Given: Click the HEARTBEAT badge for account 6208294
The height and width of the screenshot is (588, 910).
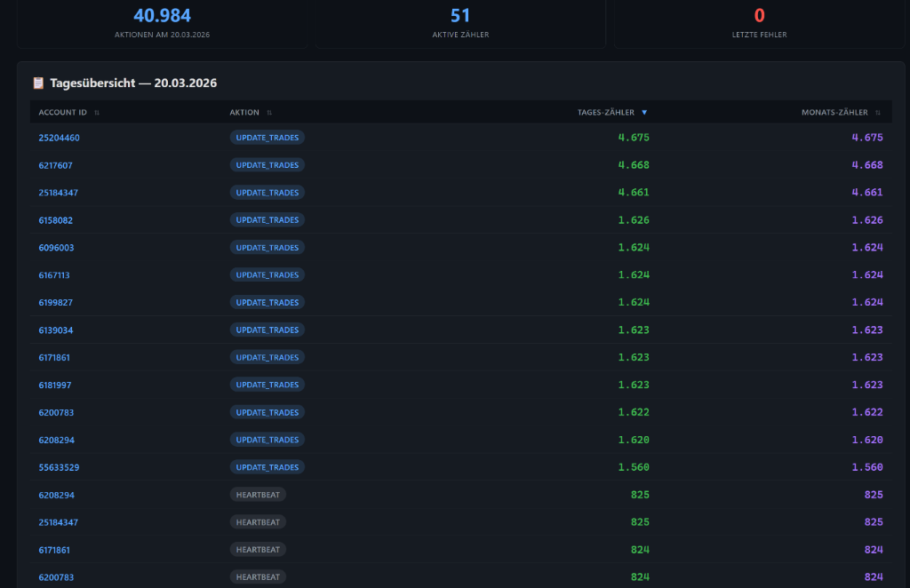Looking at the screenshot, I should pyautogui.click(x=258, y=494).
